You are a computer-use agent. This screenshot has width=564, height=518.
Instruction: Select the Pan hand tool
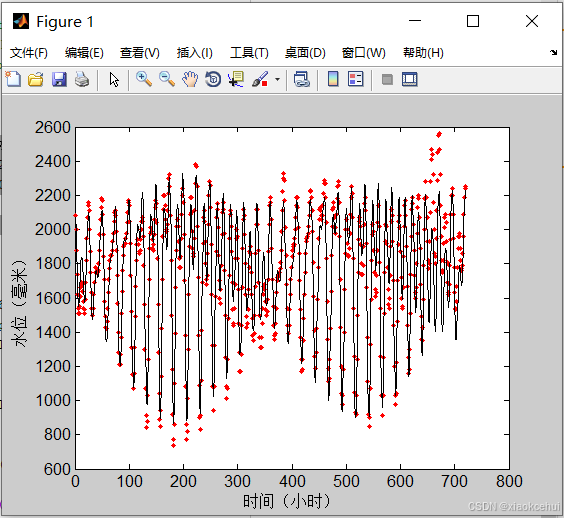click(190, 79)
